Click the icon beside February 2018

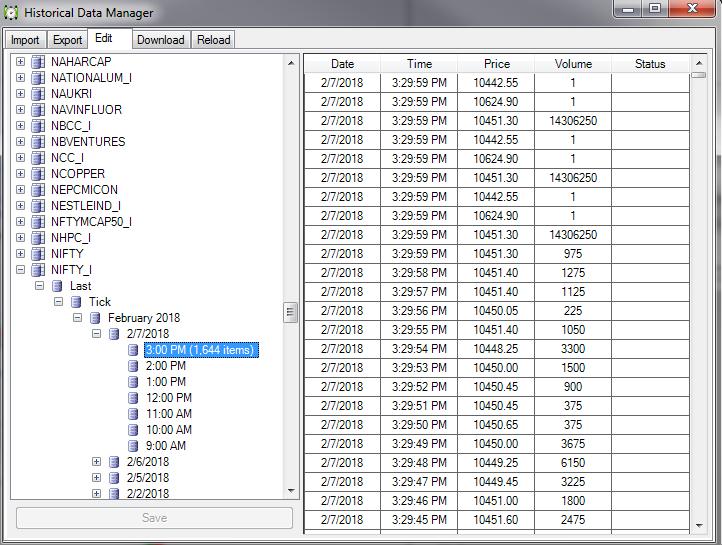coord(96,318)
